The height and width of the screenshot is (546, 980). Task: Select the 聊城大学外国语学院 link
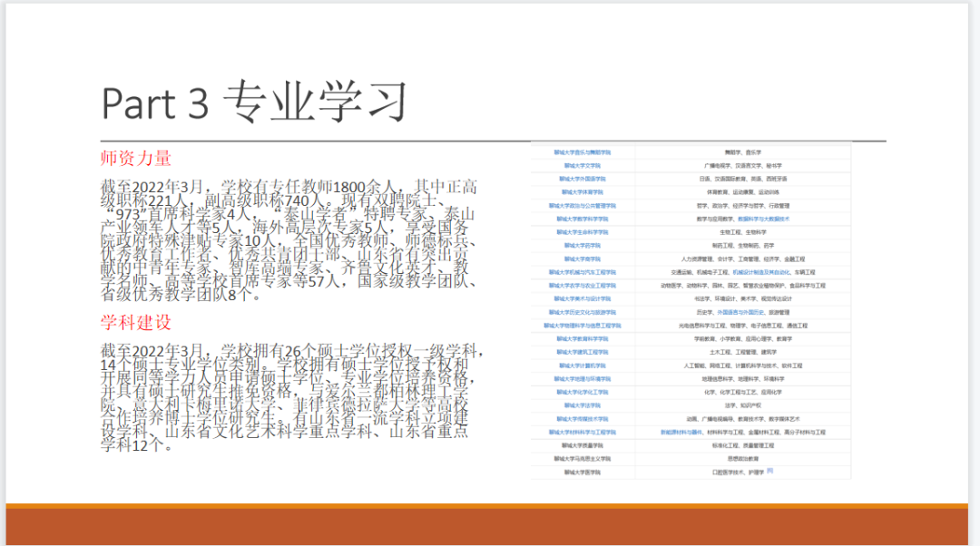(583, 180)
